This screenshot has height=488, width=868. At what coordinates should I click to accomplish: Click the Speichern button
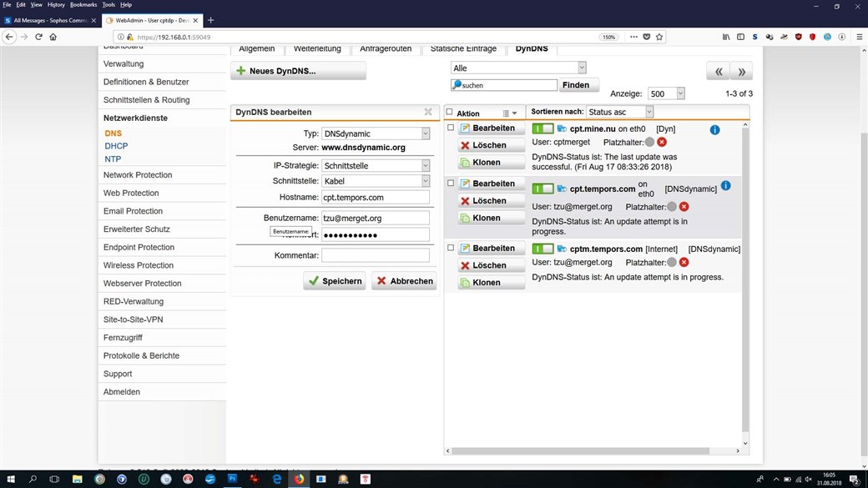click(334, 281)
